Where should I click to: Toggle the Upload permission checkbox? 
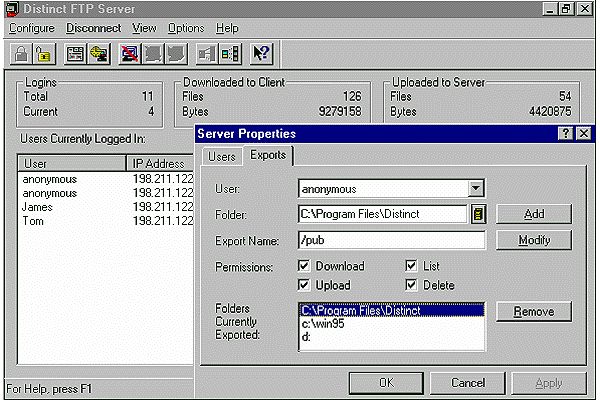(303, 285)
